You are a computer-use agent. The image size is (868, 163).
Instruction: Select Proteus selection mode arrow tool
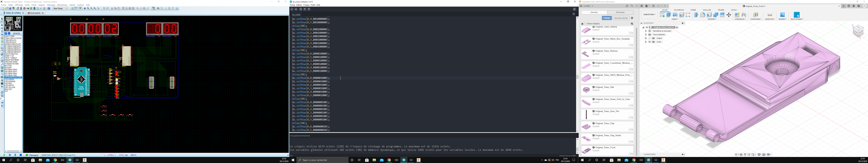2,19
